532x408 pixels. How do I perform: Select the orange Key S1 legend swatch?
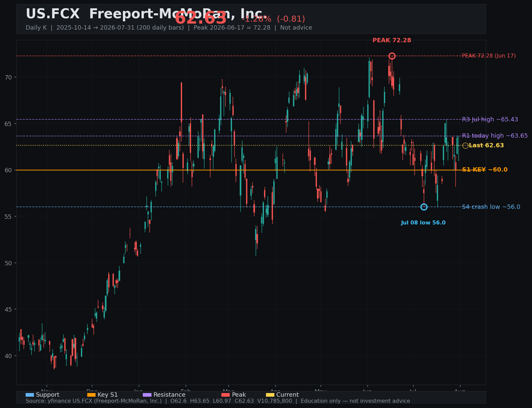point(91,395)
